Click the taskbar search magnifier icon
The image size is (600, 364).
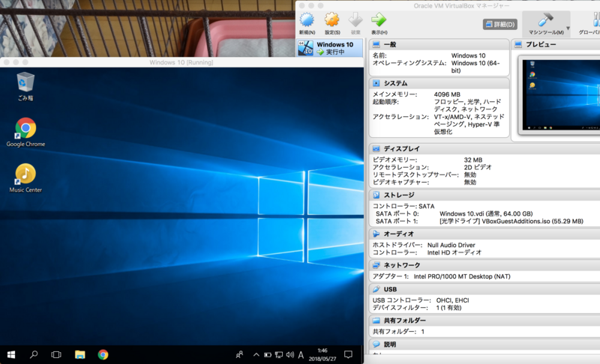[x=34, y=355]
